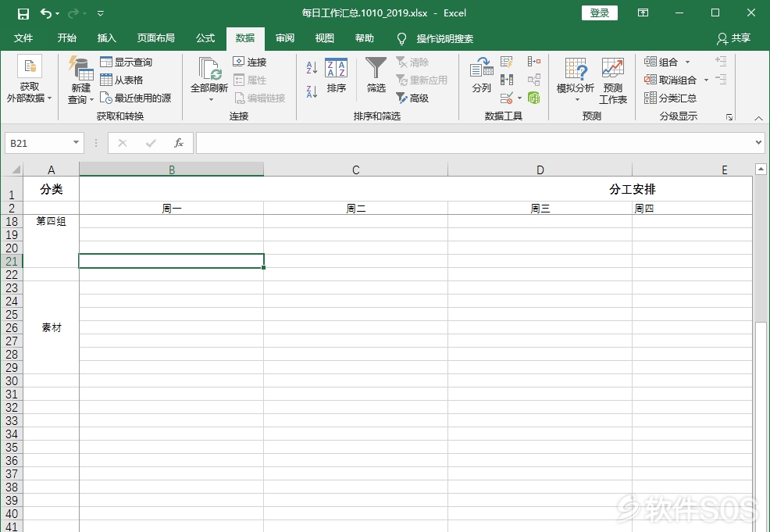Click vertical scrollbar up arrow

761,170
